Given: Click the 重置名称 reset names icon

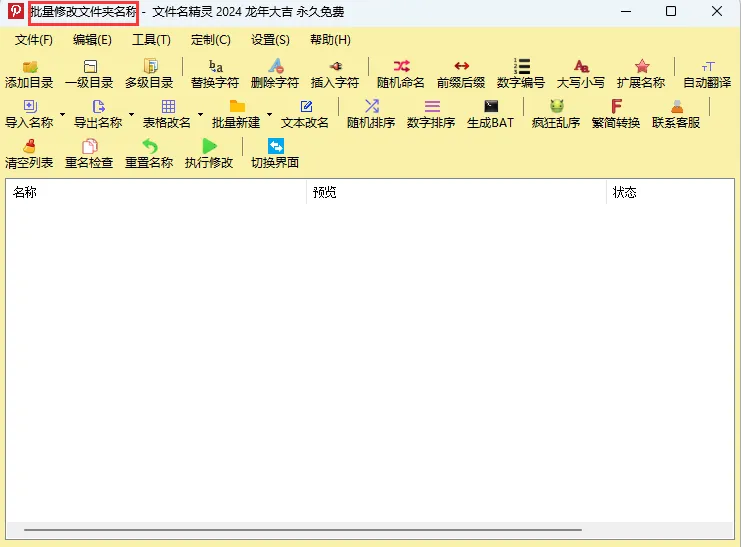Looking at the screenshot, I should [149, 153].
